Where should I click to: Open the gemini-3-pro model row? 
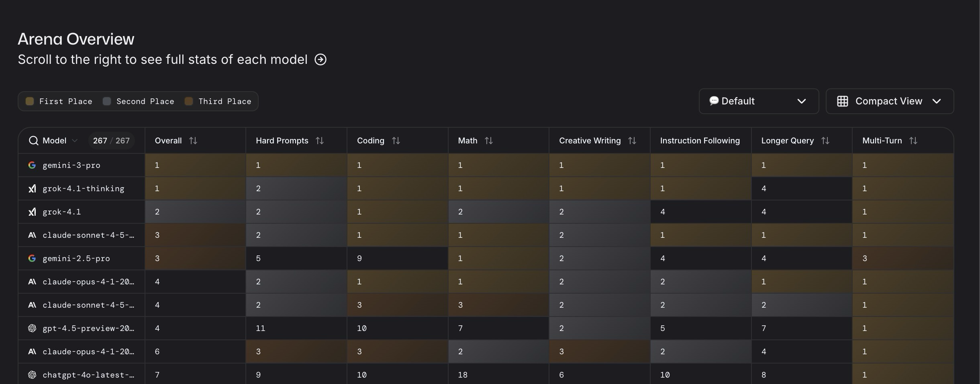click(x=71, y=165)
